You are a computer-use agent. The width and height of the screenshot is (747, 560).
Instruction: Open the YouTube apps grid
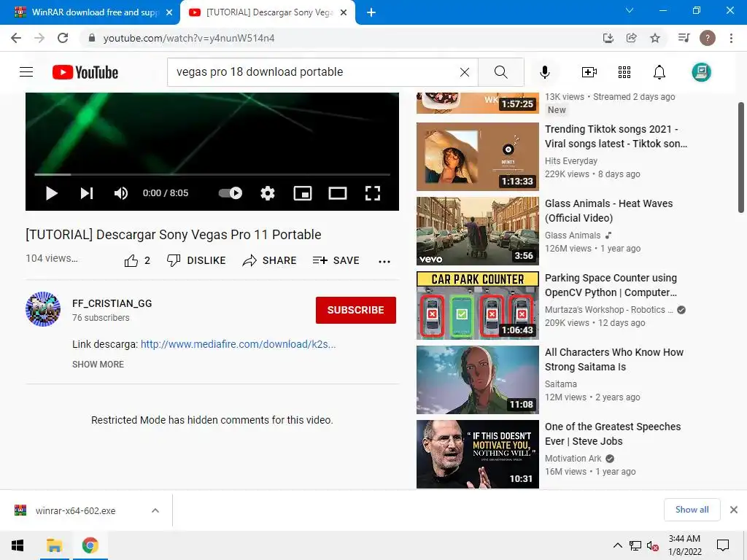click(624, 72)
